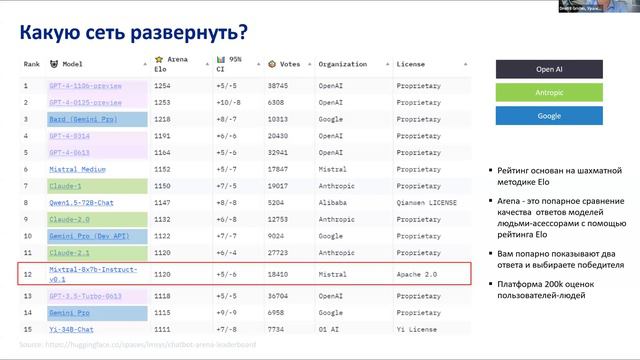This screenshot has height=360, width=640.
Task: Select the votes value 36704
Action: pos(278,296)
